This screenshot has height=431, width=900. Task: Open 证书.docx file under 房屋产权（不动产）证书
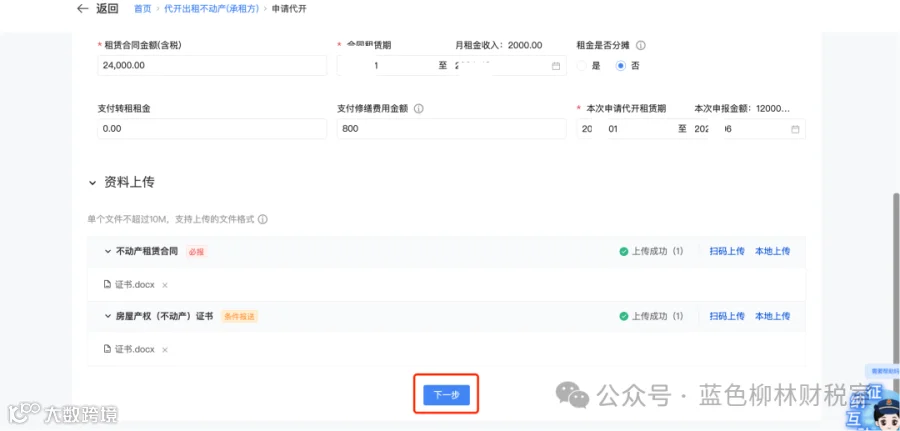coord(135,349)
